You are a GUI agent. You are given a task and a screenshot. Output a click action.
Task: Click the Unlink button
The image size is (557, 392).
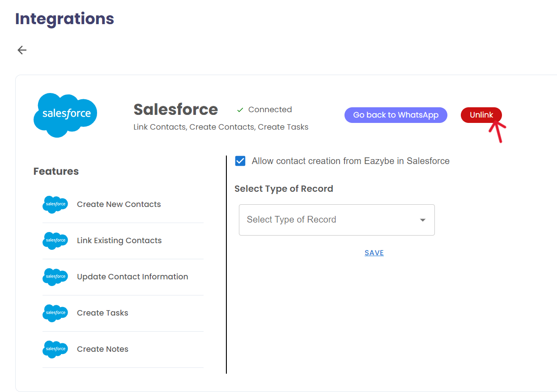(481, 115)
